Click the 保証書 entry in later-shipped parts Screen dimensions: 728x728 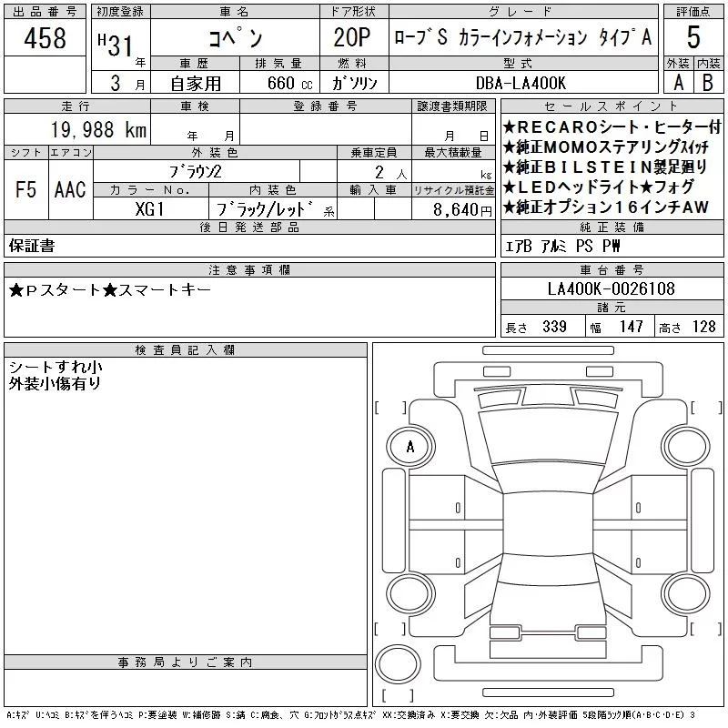pos(32,246)
